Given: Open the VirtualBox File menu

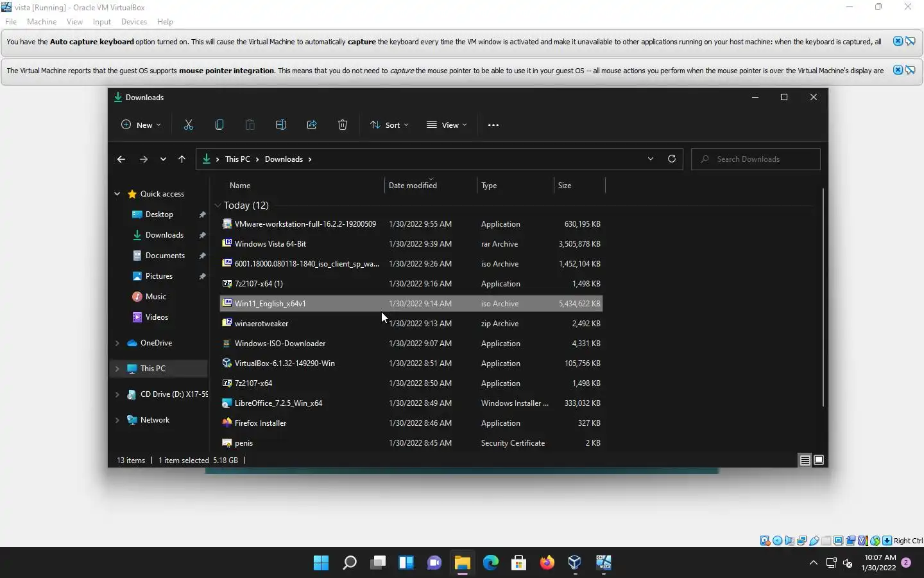Looking at the screenshot, I should (11, 22).
